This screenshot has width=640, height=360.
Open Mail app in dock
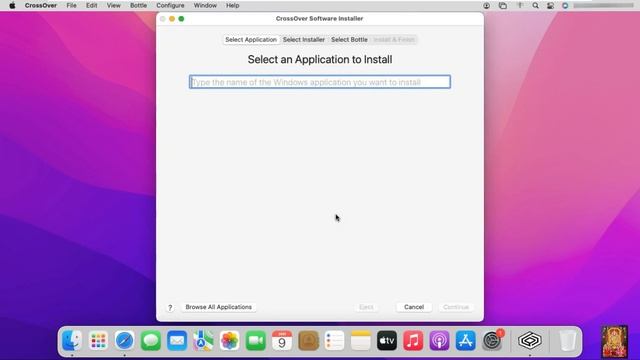click(x=177, y=340)
